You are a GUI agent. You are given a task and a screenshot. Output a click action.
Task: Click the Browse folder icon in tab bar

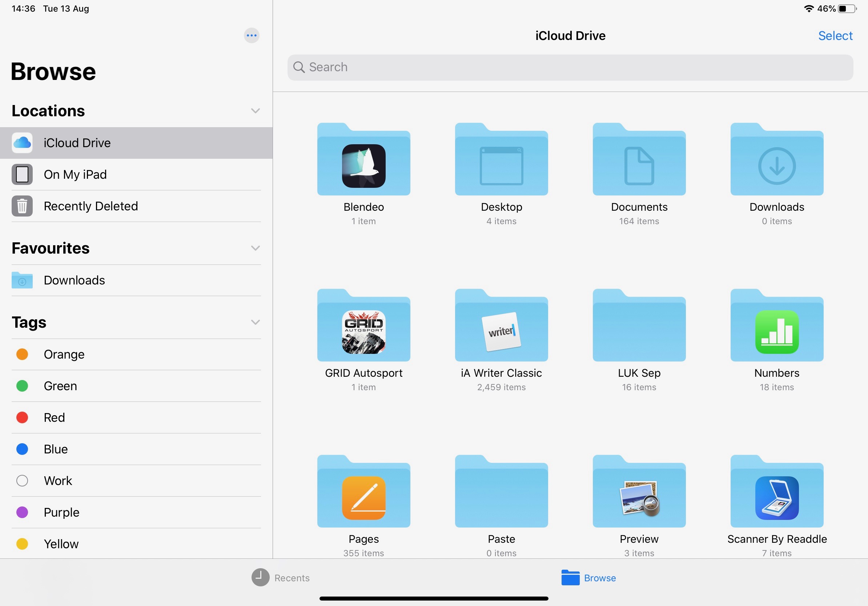(570, 578)
